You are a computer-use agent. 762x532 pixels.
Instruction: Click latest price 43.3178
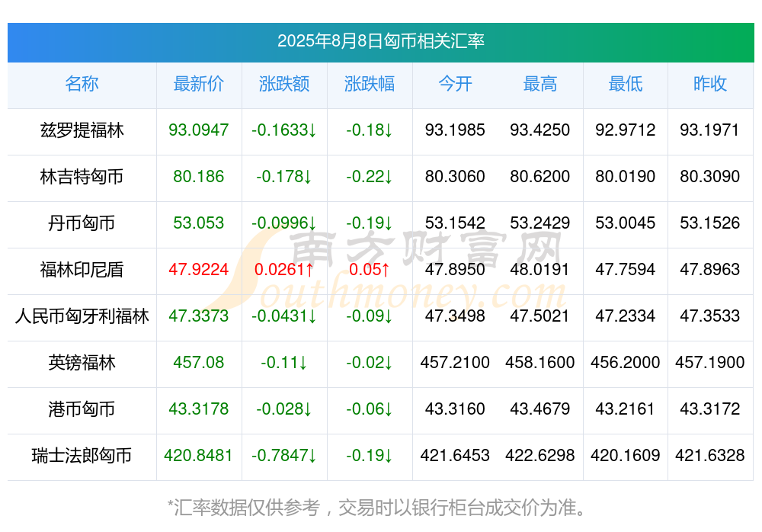198,409
